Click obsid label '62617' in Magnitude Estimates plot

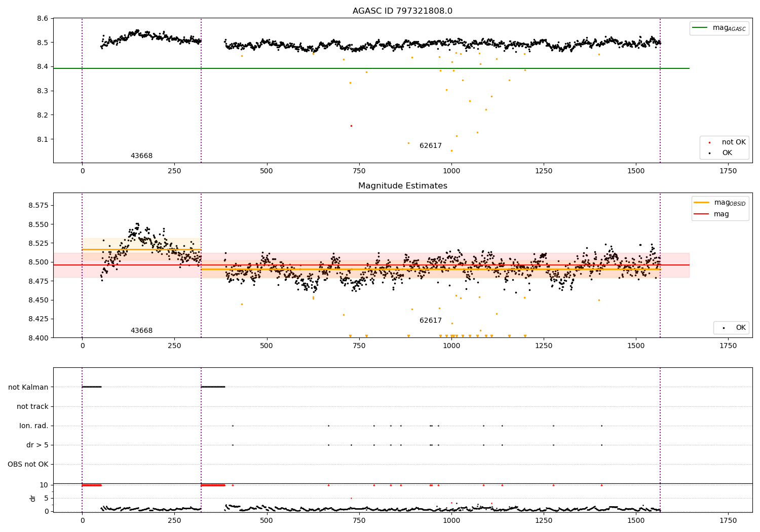[431, 321]
